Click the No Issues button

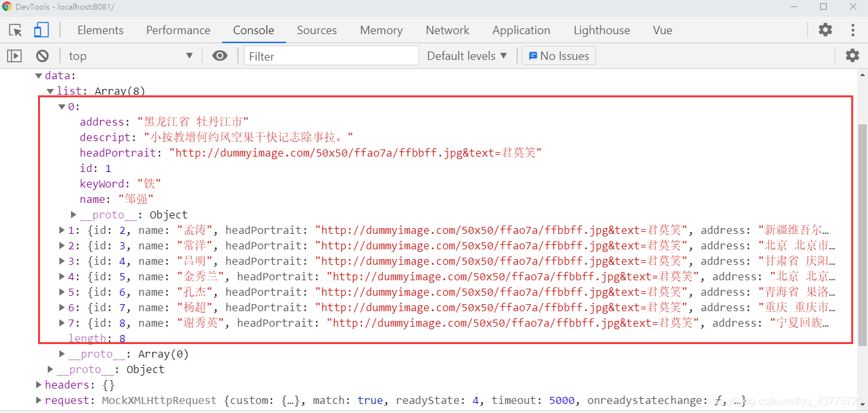(558, 56)
